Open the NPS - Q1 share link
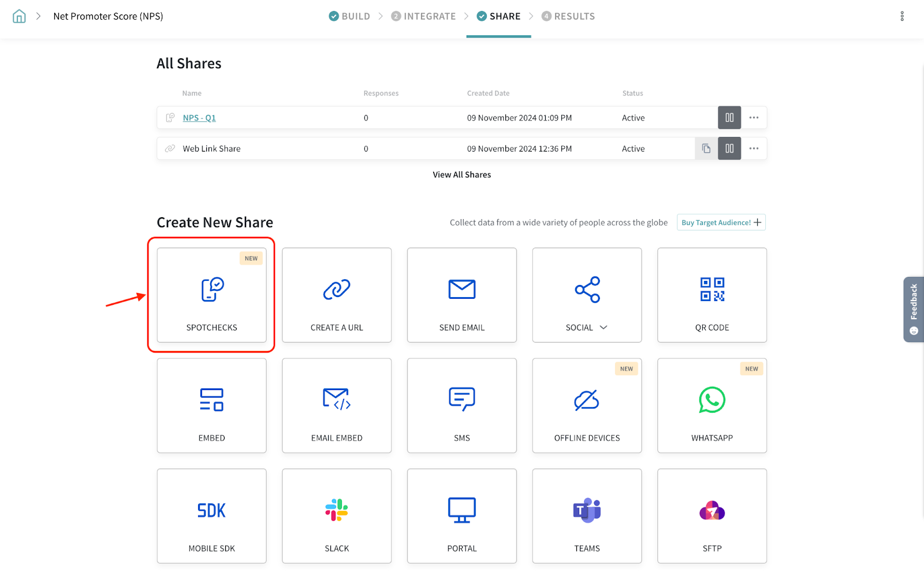Image resolution: width=924 pixels, height=578 pixels. [199, 118]
